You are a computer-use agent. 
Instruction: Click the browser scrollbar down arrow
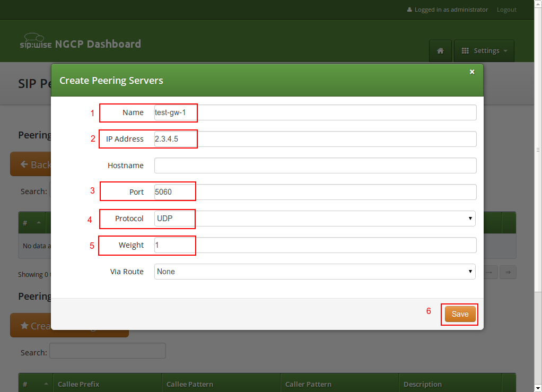tap(538, 388)
